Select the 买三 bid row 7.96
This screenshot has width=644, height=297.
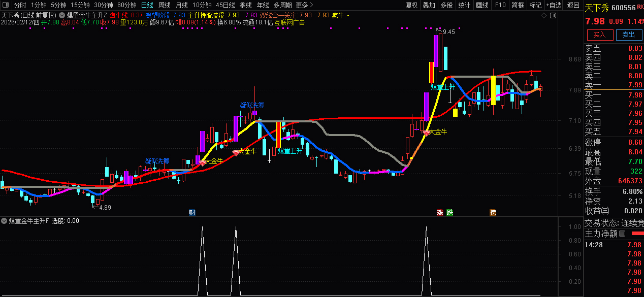pos(614,113)
